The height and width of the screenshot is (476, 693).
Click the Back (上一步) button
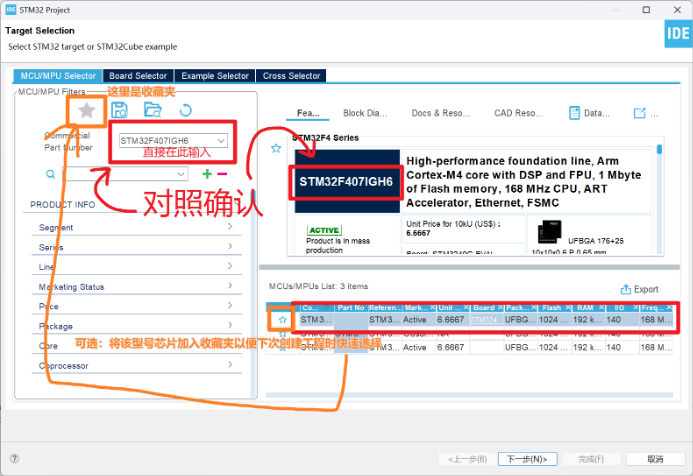(x=467, y=459)
